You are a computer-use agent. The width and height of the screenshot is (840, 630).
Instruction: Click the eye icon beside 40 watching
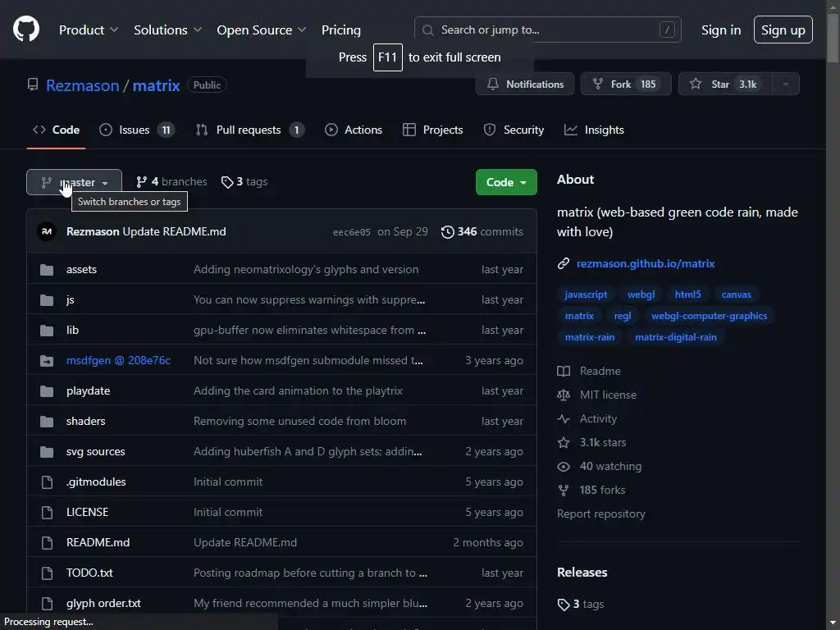click(x=564, y=467)
